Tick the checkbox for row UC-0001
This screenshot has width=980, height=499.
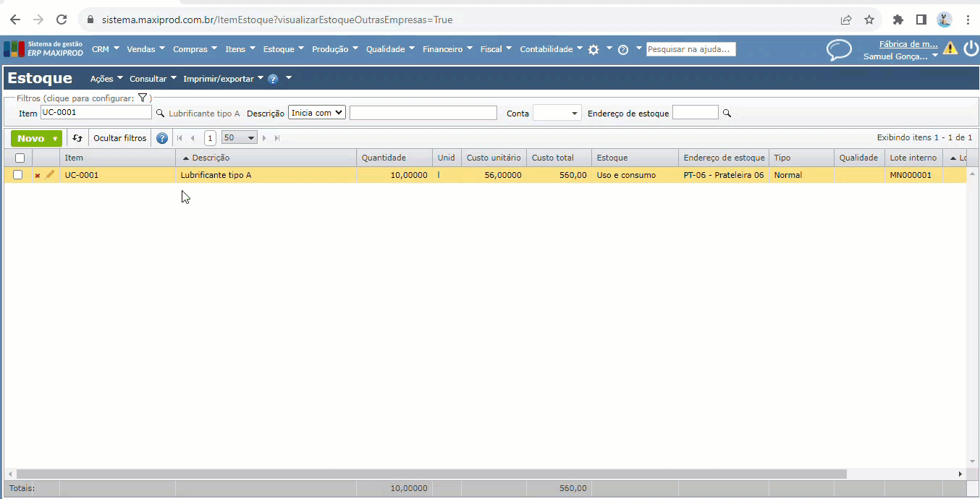[18, 175]
